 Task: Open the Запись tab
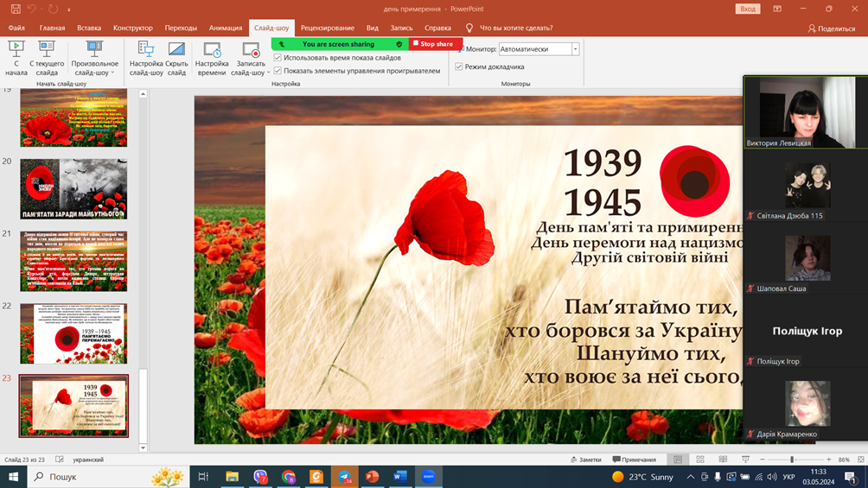401,28
